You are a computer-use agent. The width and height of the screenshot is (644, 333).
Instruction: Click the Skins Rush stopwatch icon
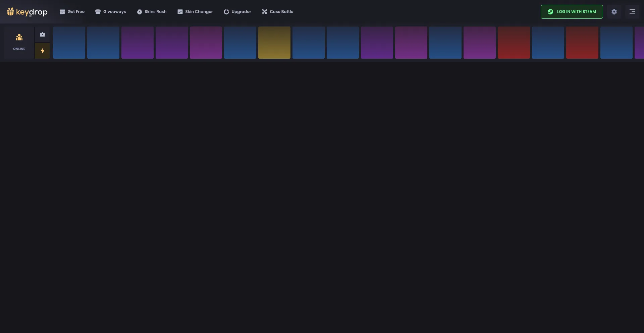point(140,12)
